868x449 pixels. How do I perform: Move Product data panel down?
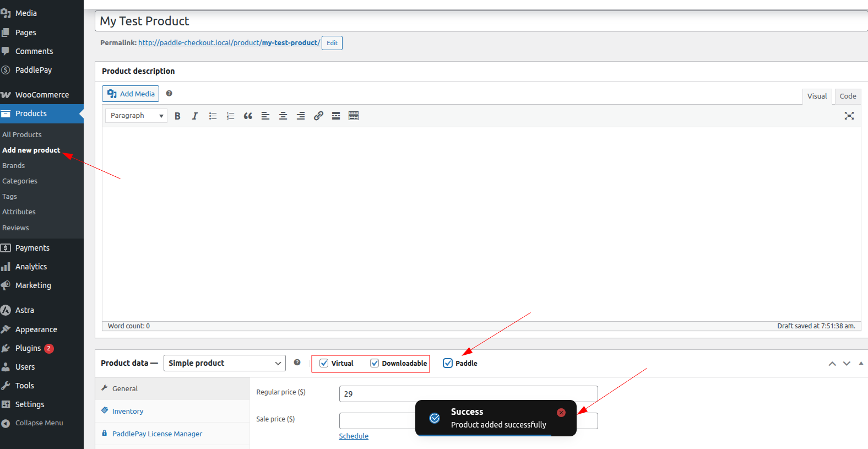(847, 364)
